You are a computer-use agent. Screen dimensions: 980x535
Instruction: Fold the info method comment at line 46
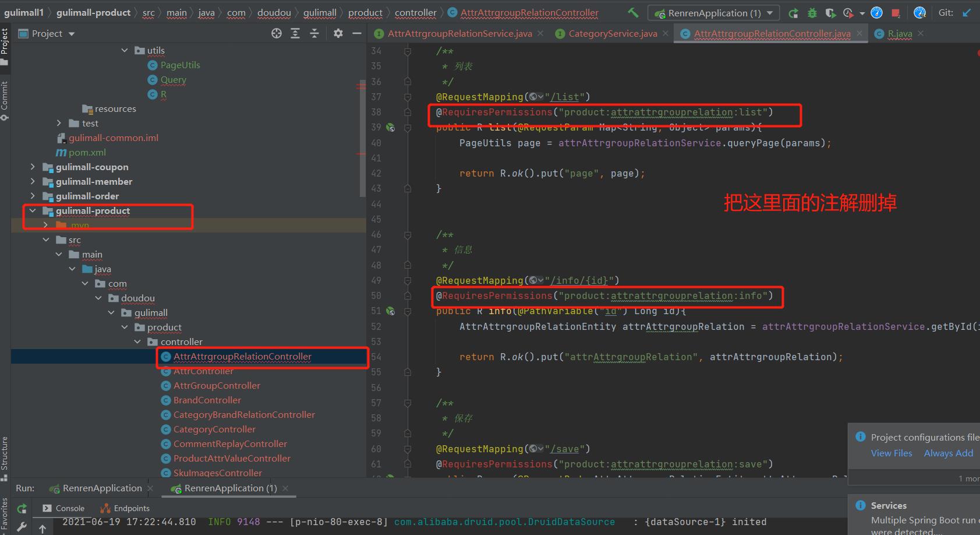click(x=408, y=235)
